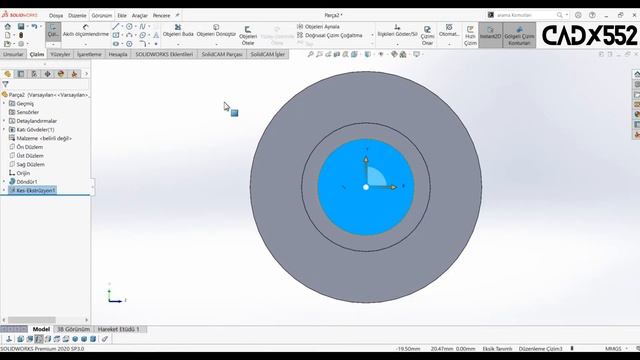Open the Araçlar menu
The width and height of the screenshot is (640, 360).
click(x=140, y=16)
